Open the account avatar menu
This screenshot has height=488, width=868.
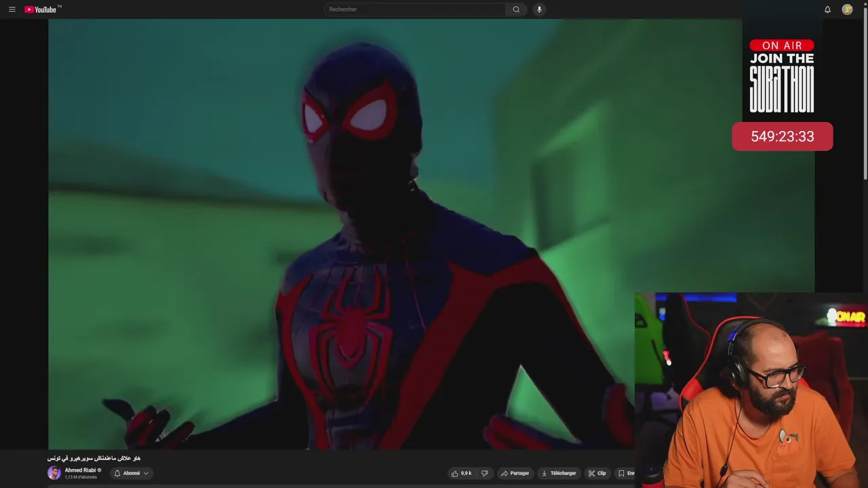847,9
